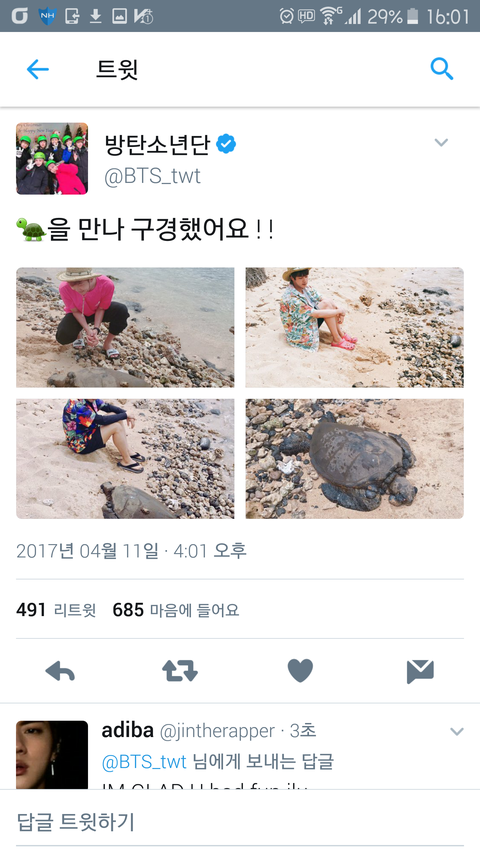Expand the tweet options chevron
480x853 pixels.
coord(441,143)
